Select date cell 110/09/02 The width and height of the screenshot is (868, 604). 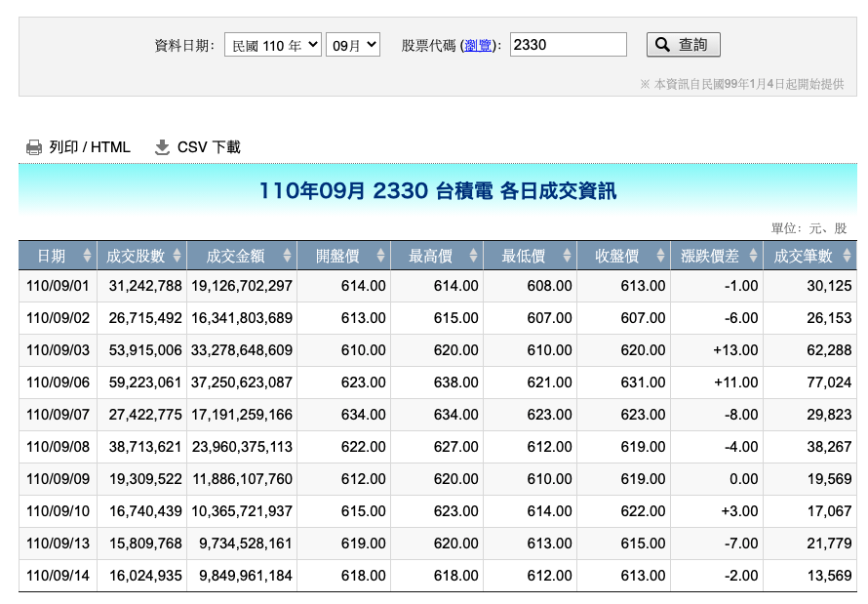[x=58, y=318]
